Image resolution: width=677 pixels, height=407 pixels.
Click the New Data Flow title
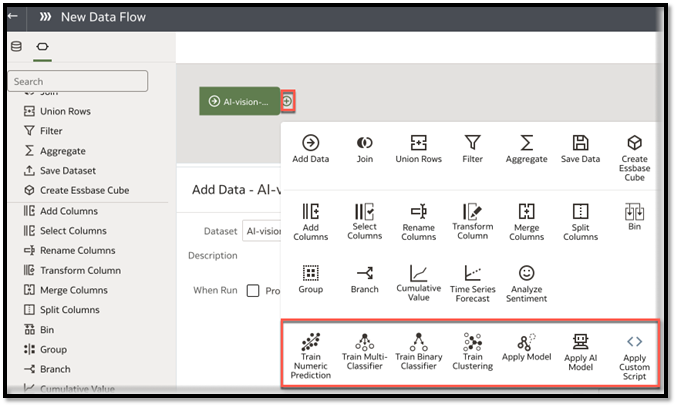pyautogui.click(x=103, y=17)
